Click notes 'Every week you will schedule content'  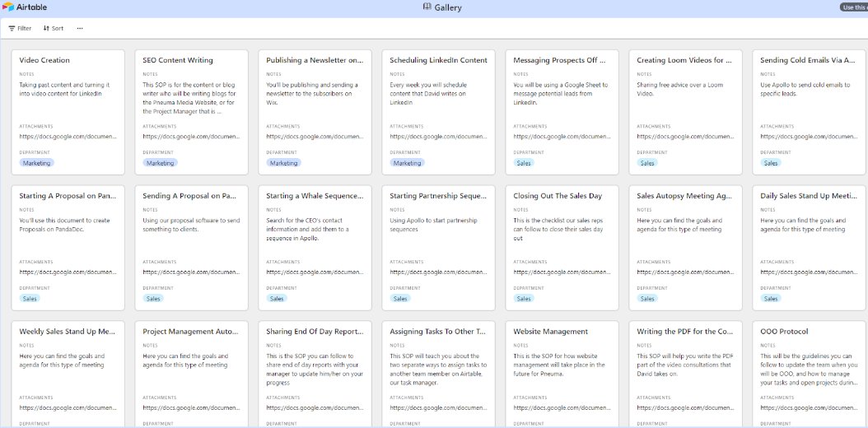pyautogui.click(x=429, y=94)
